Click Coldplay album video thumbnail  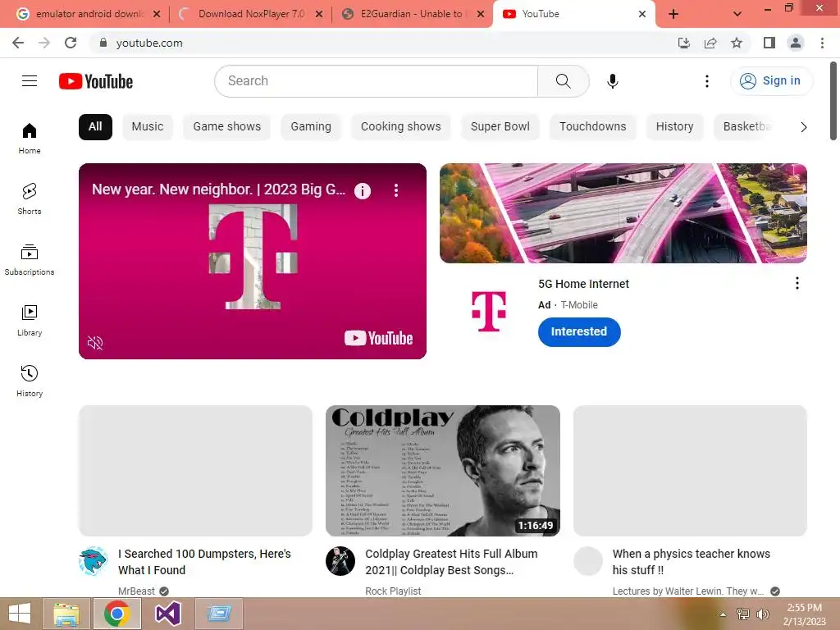point(442,470)
